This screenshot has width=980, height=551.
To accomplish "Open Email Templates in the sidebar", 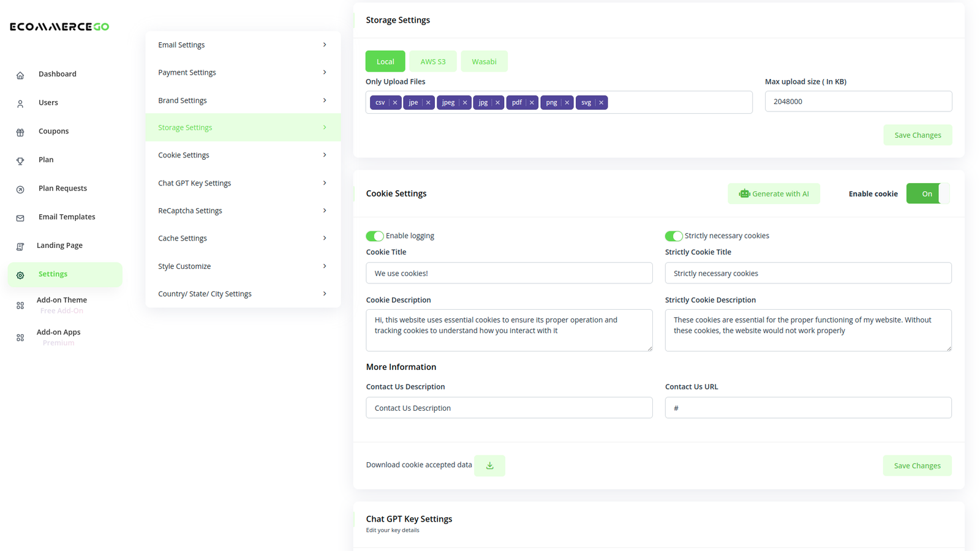I will tap(67, 217).
